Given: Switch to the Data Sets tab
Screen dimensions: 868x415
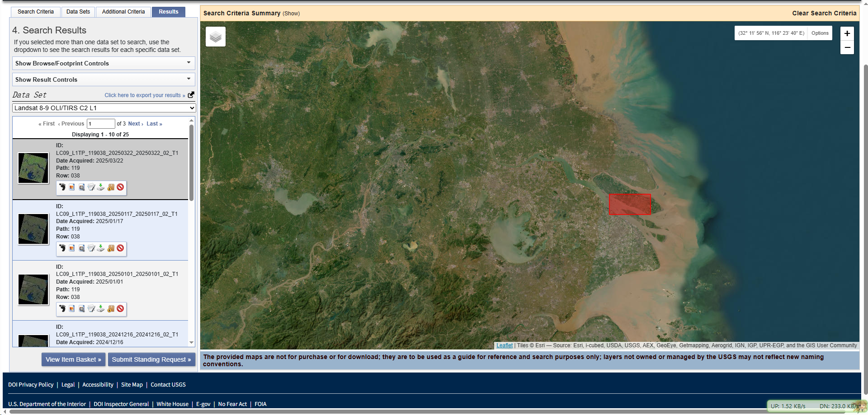Looking at the screenshot, I should click(x=78, y=12).
